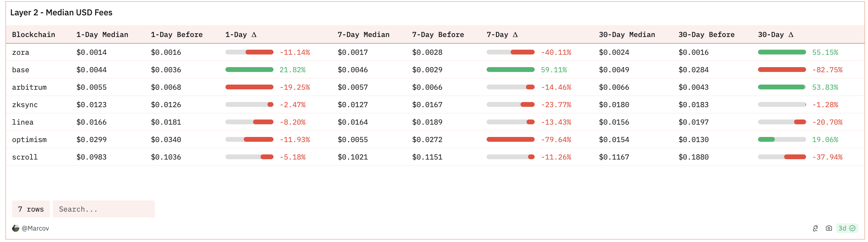Click scroll's 30-Day change bar
The width and height of the screenshot is (868, 242).
coord(782,157)
